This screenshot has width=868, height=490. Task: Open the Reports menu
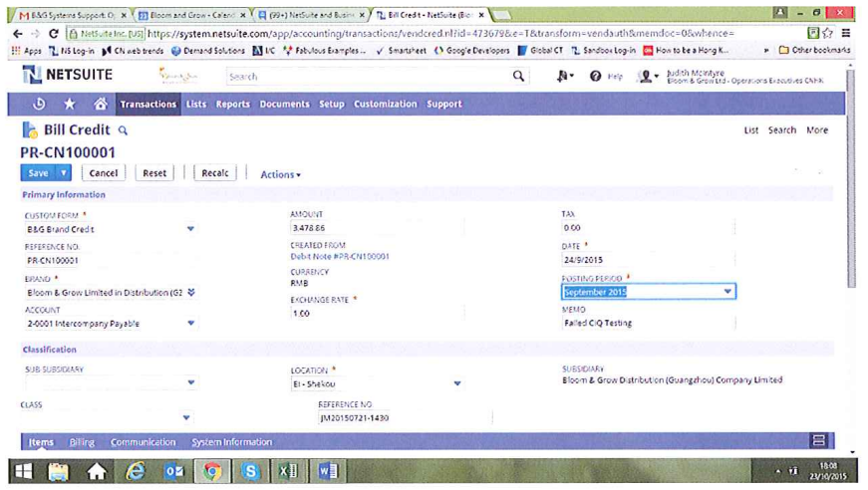tap(232, 104)
